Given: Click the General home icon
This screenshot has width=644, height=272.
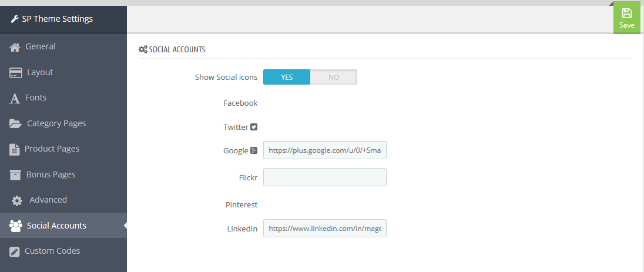Looking at the screenshot, I should click(15, 47).
